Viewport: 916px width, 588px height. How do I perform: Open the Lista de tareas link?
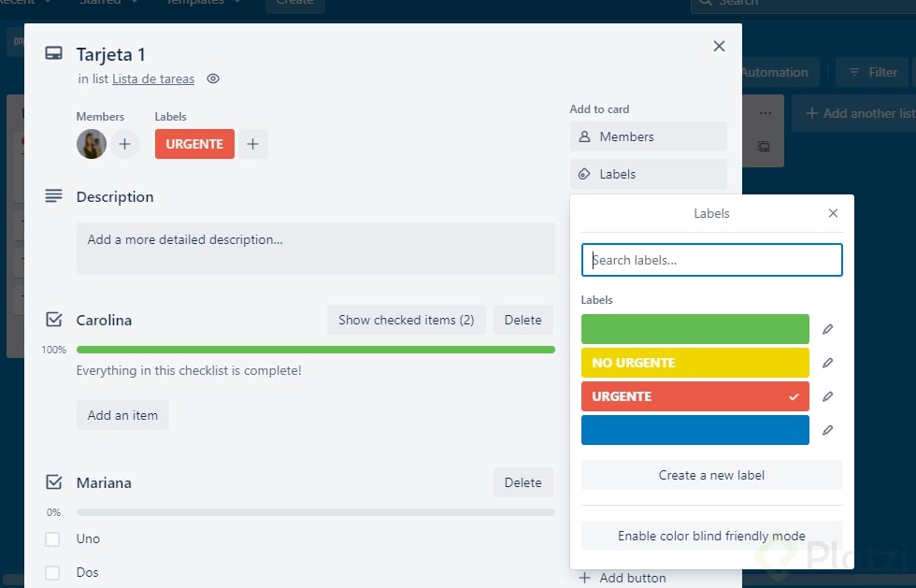tap(153, 79)
